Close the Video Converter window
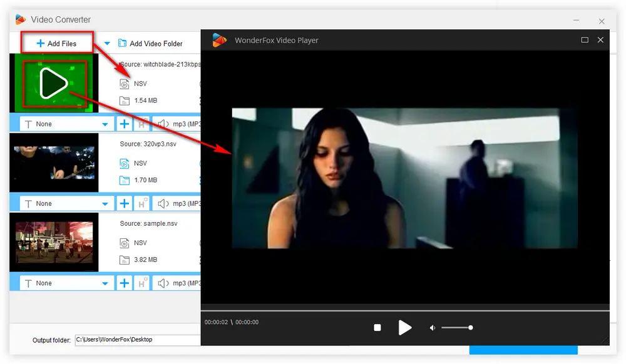 pos(602,21)
